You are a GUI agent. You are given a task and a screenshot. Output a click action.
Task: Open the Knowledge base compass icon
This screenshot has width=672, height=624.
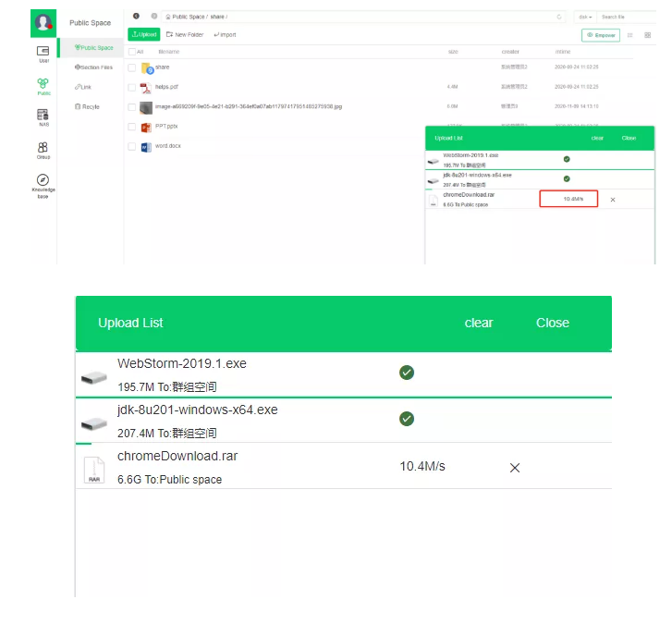point(43,180)
